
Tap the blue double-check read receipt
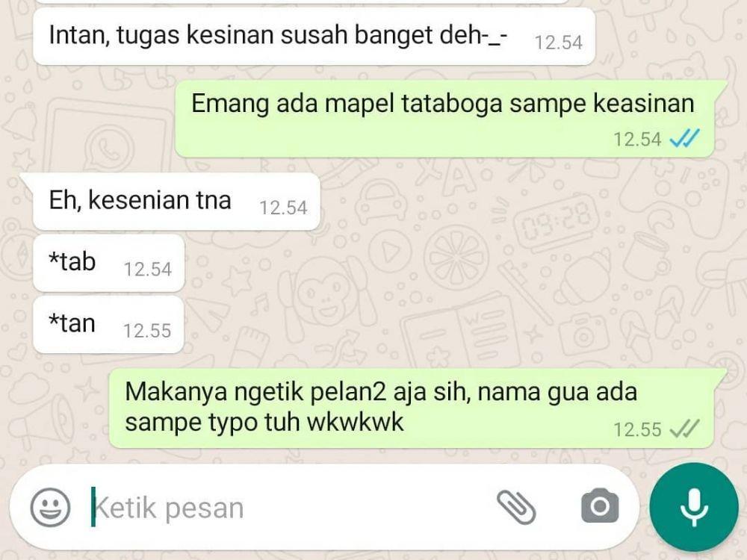[x=684, y=139]
